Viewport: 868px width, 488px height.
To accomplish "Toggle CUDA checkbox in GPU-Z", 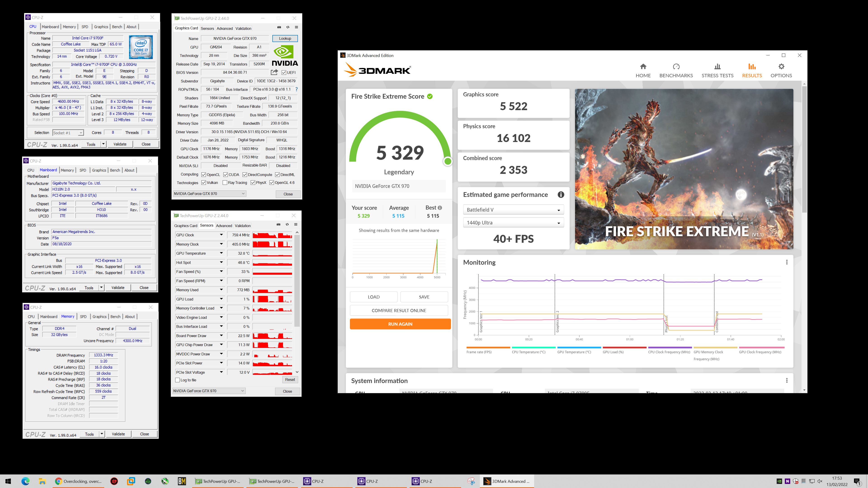I will click(x=225, y=175).
